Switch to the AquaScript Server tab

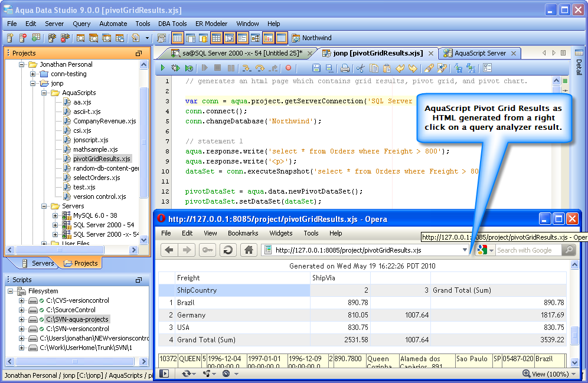[479, 53]
